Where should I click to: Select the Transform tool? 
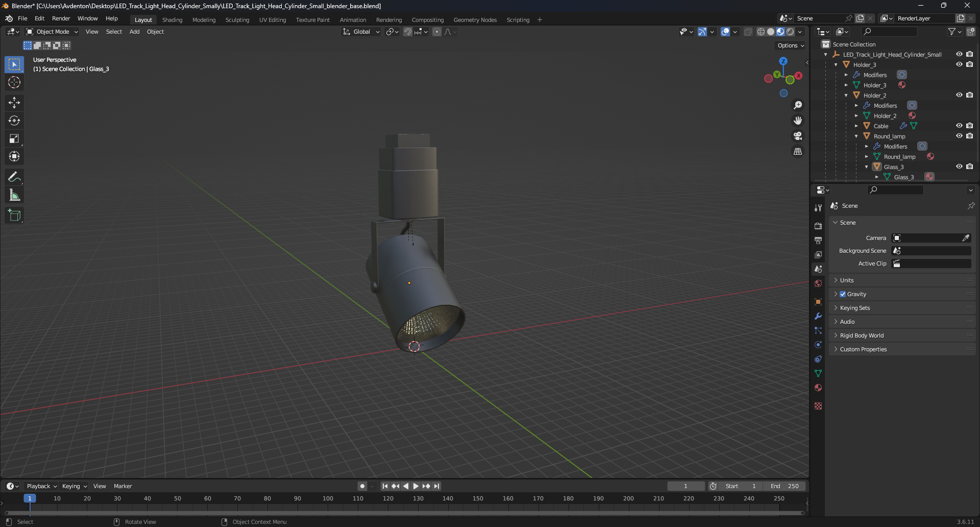pyautogui.click(x=14, y=156)
